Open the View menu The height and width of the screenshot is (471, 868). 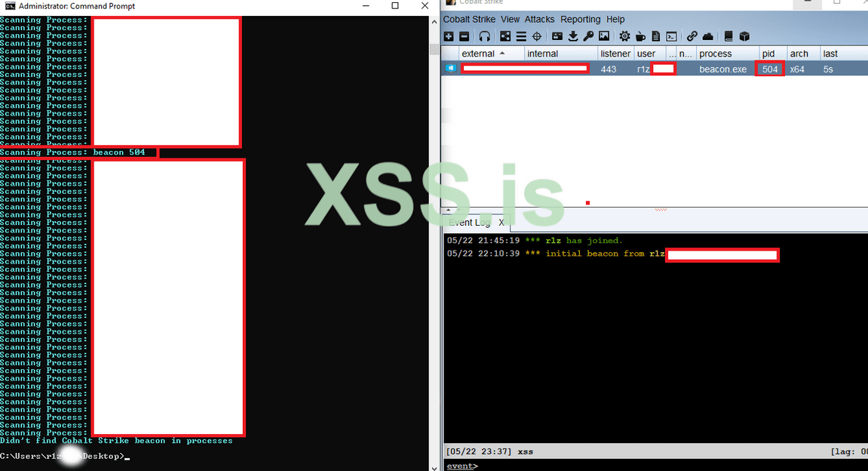point(510,20)
